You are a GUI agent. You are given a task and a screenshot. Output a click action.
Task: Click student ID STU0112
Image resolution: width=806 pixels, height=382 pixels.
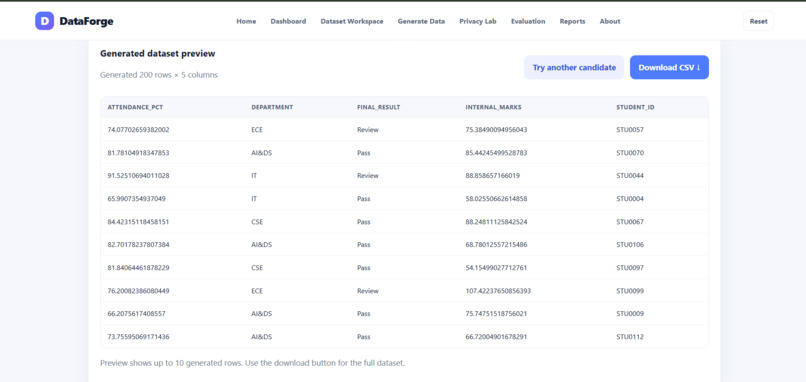pos(630,337)
